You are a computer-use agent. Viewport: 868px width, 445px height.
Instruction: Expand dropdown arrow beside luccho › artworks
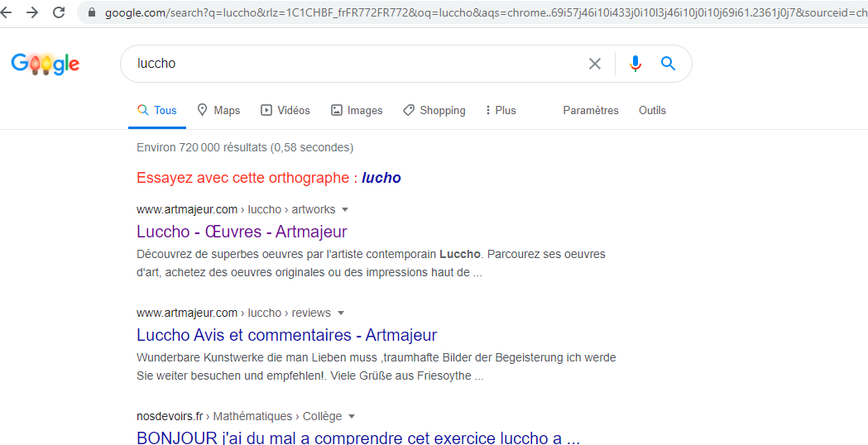[x=345, y=210]
